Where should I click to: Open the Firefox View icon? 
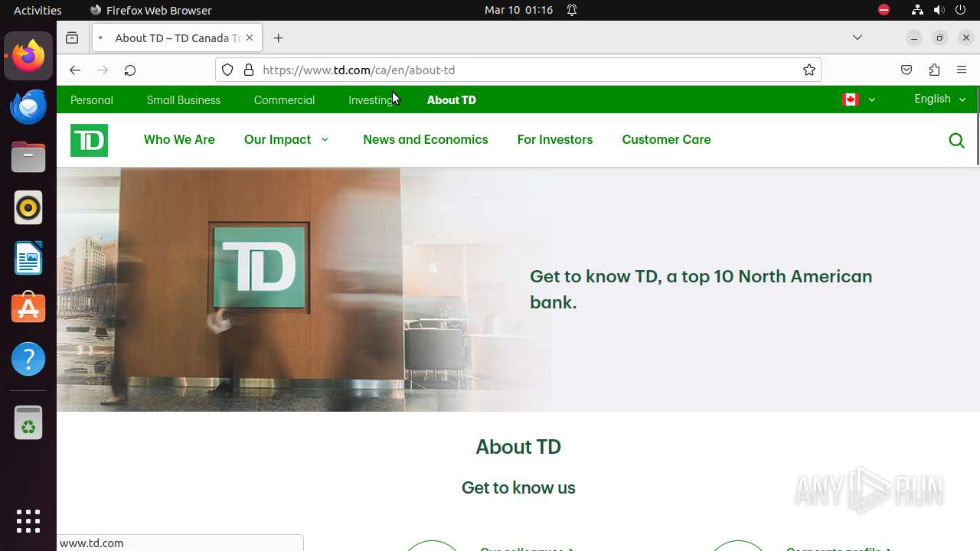(x=72, y=37)
